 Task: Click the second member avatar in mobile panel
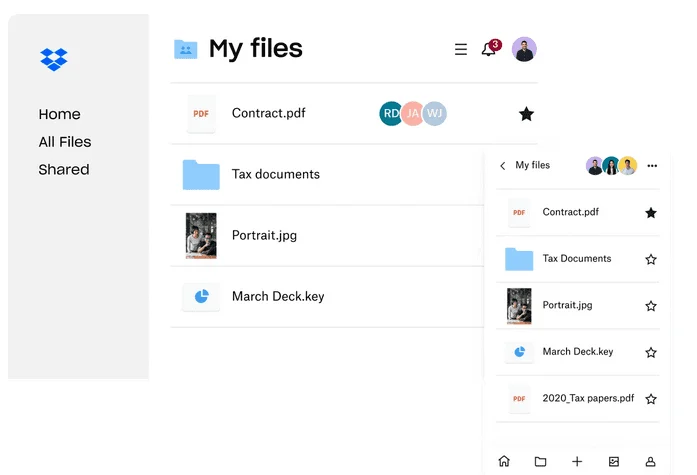click(611, 166)
